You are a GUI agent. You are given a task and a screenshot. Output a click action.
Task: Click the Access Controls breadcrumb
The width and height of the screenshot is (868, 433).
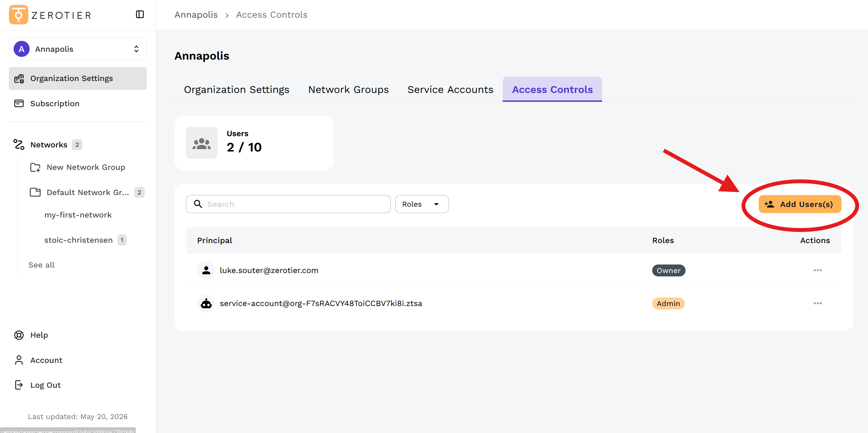click(x=272, y=15)
